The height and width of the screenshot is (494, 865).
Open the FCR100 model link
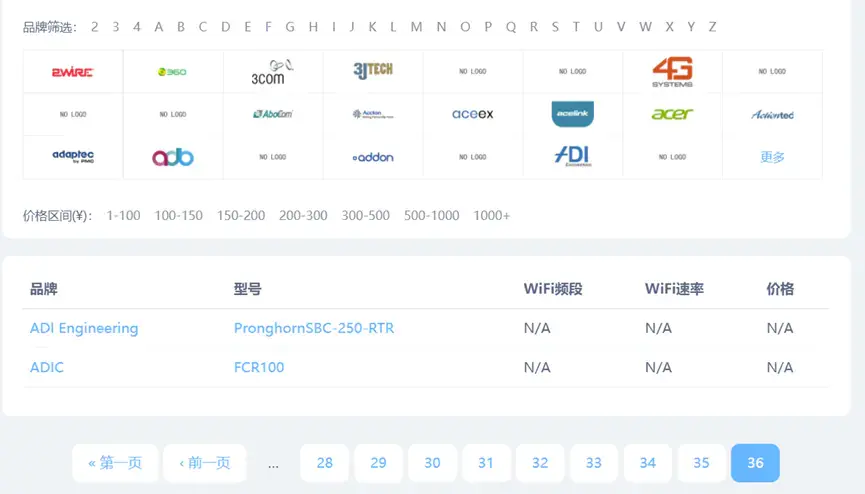(x=259, y=367)
